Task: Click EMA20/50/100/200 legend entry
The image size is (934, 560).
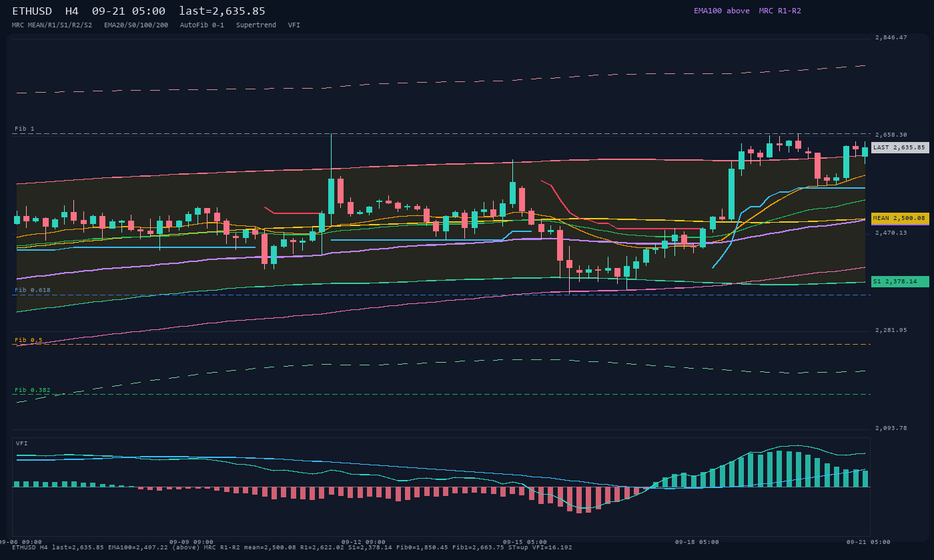Action: pyautogui.click(x=136, y=25)
